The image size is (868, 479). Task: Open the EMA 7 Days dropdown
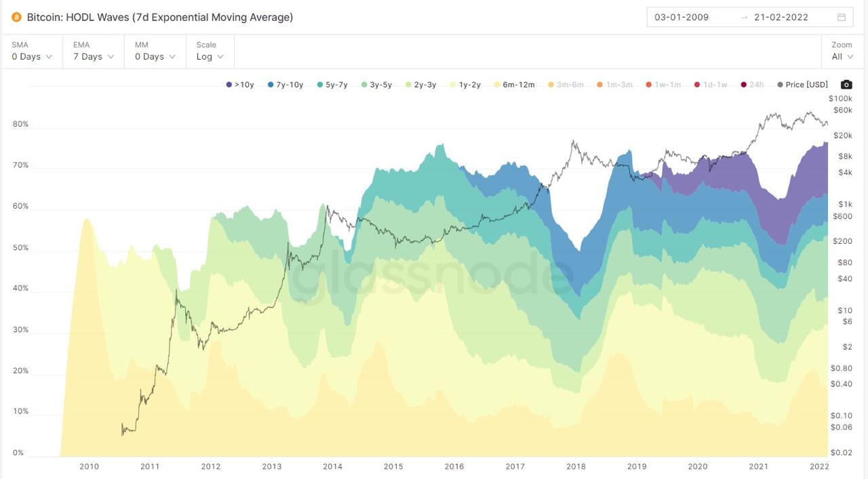(x=93, y=51)
